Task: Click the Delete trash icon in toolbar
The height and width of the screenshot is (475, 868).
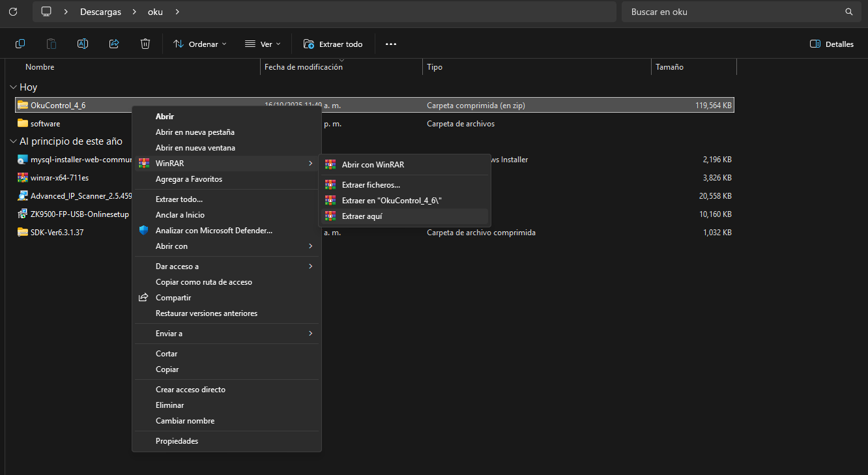Action: 145,44
